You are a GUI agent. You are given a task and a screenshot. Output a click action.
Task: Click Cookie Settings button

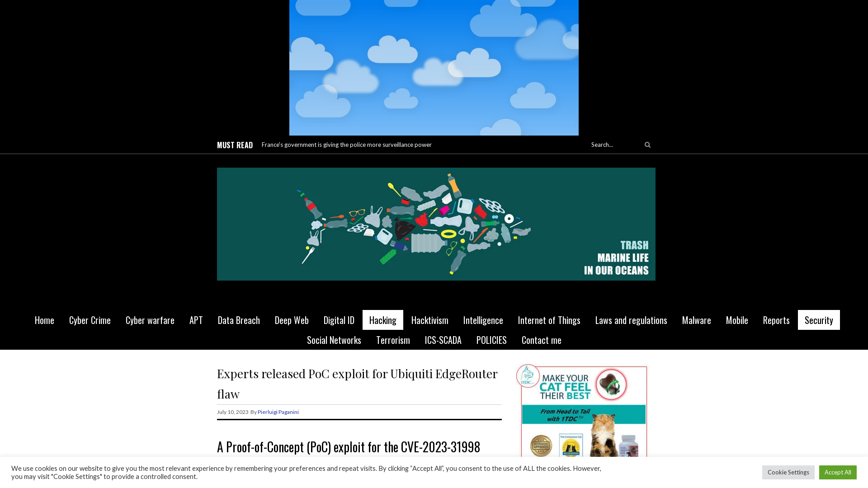[x=788, y=472]
